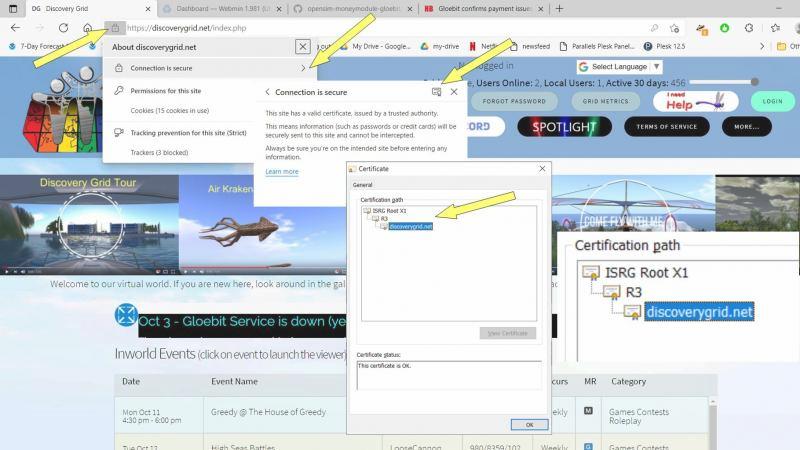
Task: Open Trackers (3 blocked) entry
Action: click(x=159, y=153)
